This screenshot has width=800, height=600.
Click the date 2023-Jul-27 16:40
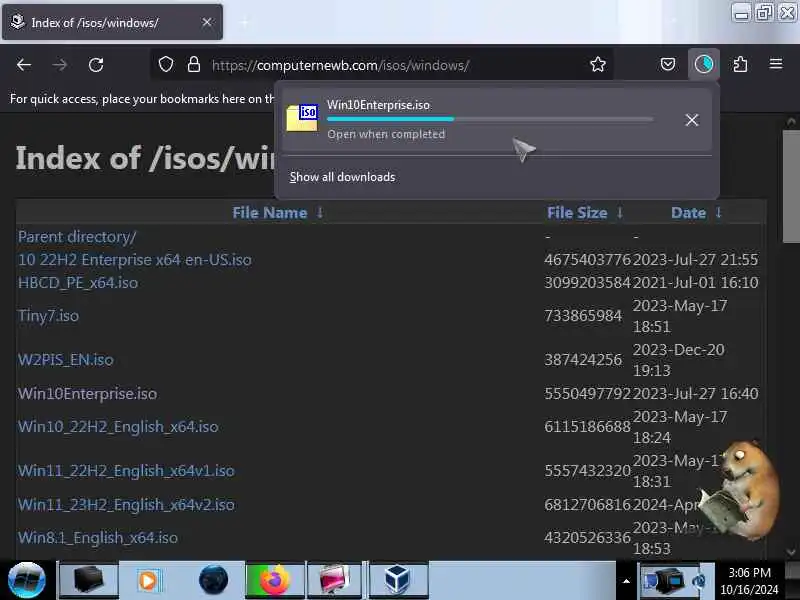click(695, 394)
